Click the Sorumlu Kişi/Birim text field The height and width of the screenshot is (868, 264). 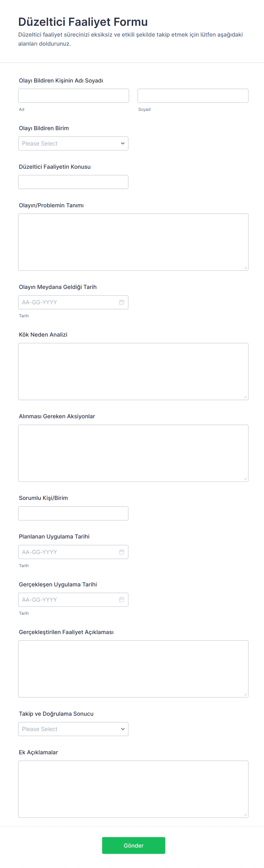73,513
